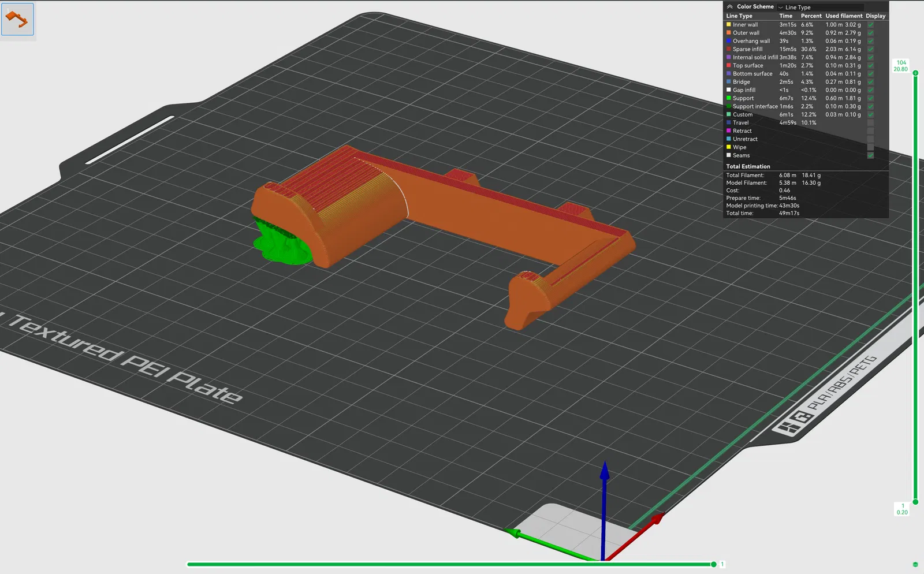This screenshot has height=574, width=924.
Task: Click the Bridge color swatch
Action: tap(729, 81)
